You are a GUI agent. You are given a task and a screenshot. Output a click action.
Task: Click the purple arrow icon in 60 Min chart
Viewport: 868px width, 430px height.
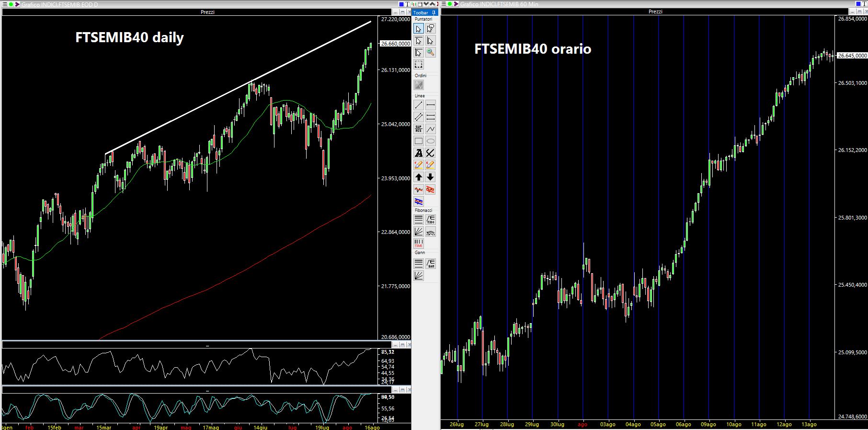pyautogui.click(x=456, y=4)
